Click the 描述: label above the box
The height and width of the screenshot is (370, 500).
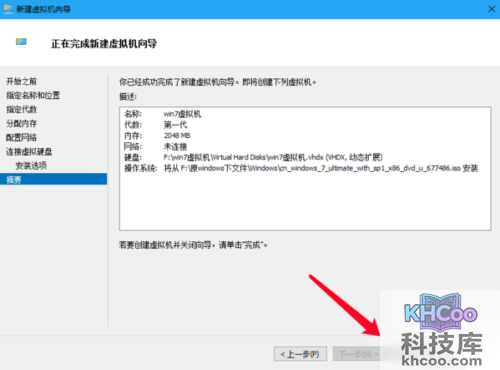[x=128, y=97]
